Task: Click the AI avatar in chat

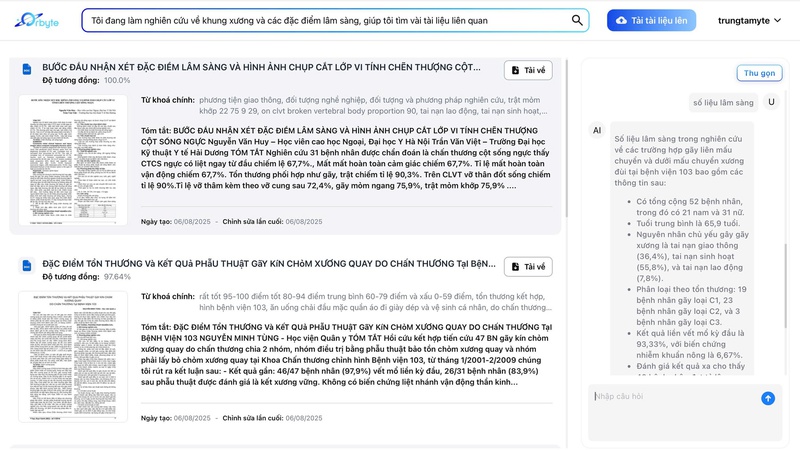Action: (x=597, y=130)
